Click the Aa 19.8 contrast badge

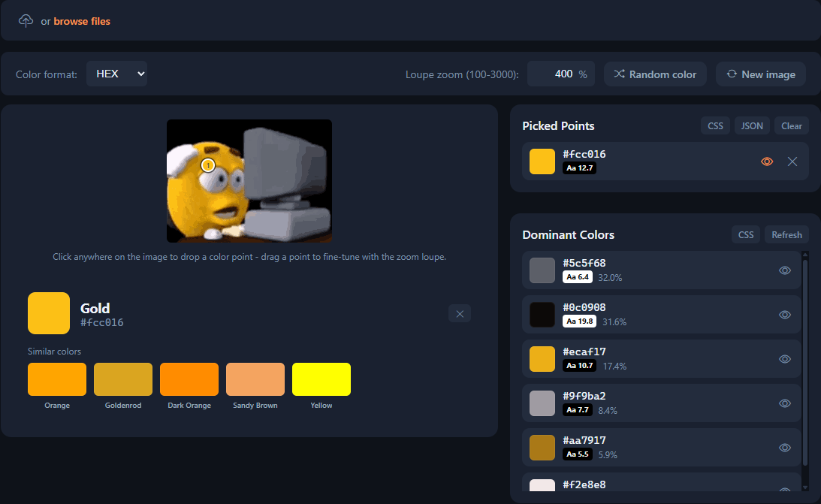point(580,321)
